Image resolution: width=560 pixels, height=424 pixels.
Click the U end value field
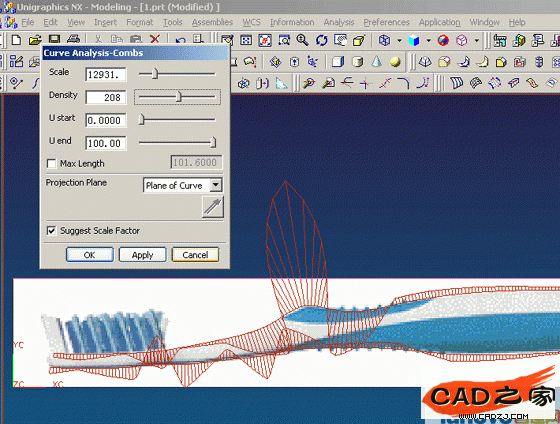(x=106, y=143)
